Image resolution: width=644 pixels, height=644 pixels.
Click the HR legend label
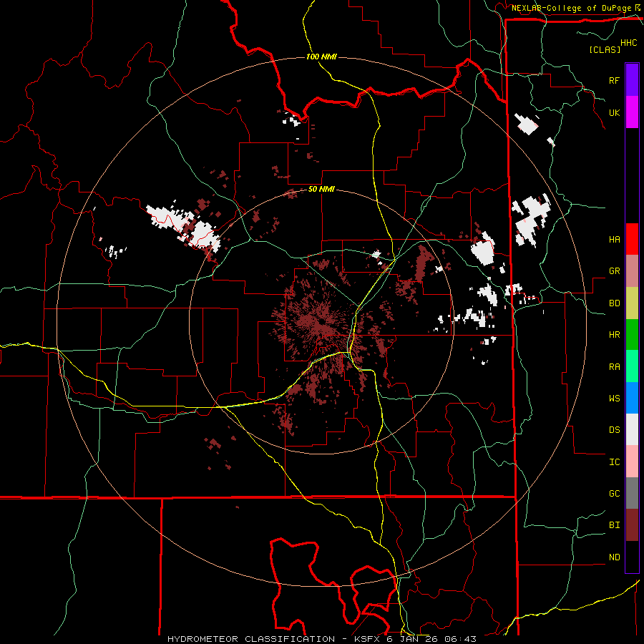coord(614,335)
